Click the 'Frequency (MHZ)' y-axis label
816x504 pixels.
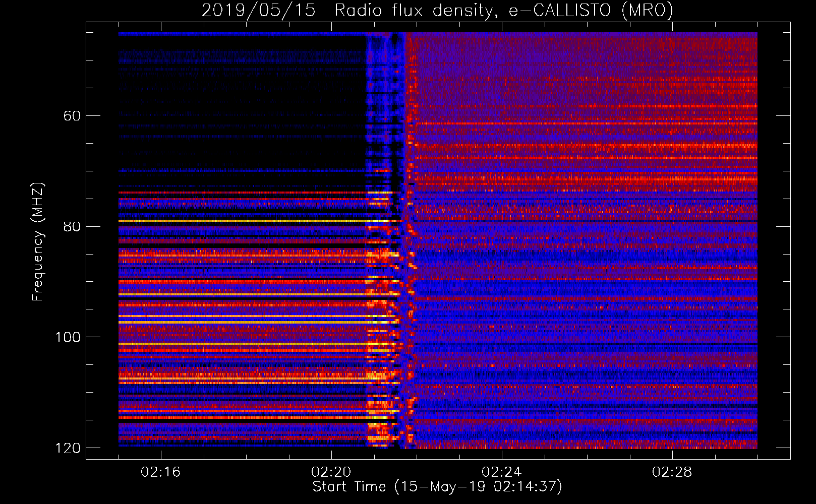[38, 242]
